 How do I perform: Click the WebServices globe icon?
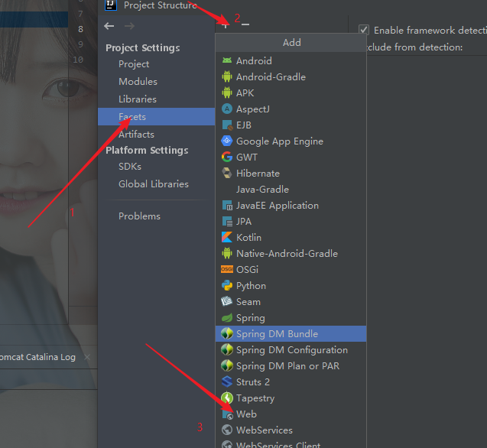click(x=227, y=430)
